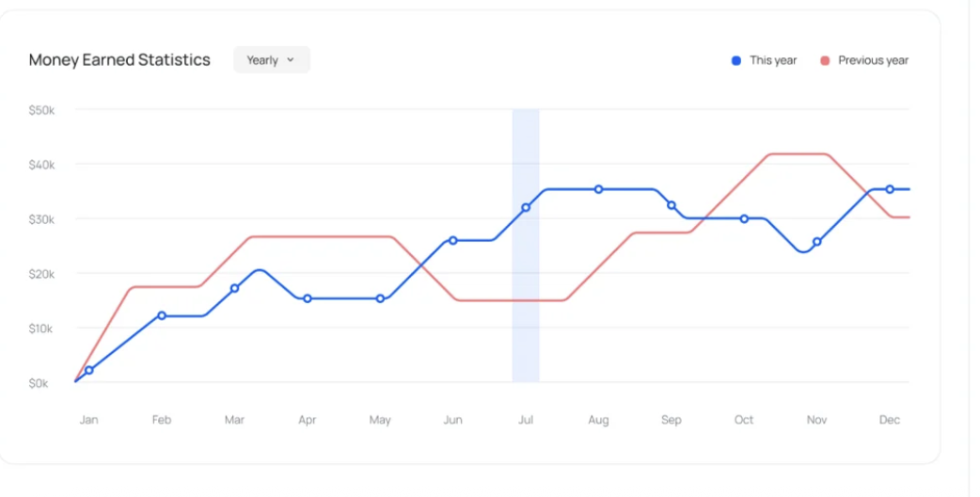Select the December blue data point

click(x=890, y=189)
